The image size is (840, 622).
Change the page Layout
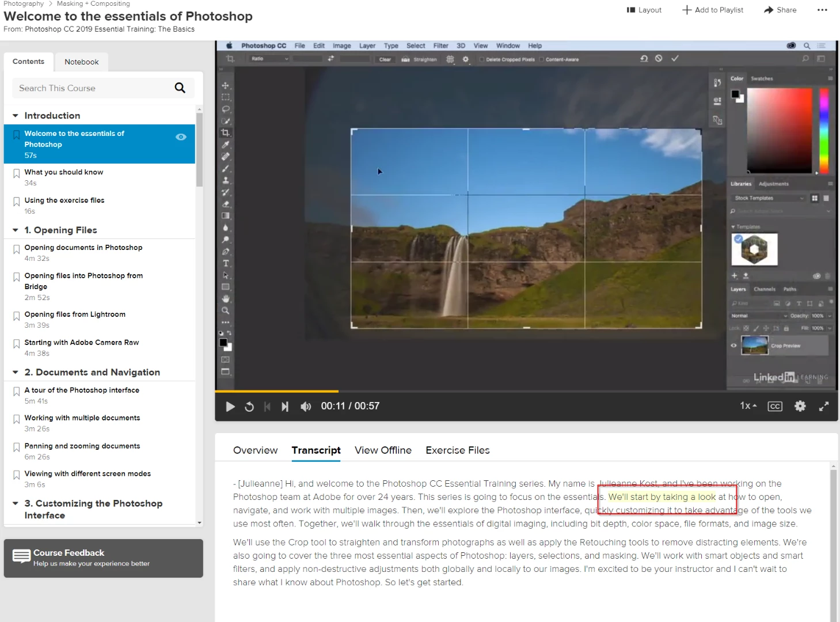coord(644,10)
